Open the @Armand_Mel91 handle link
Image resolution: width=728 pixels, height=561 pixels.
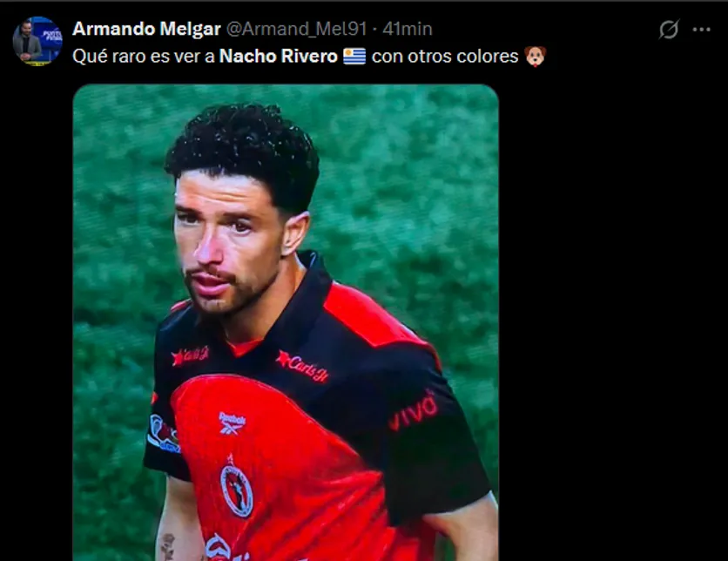pos(296,29)
